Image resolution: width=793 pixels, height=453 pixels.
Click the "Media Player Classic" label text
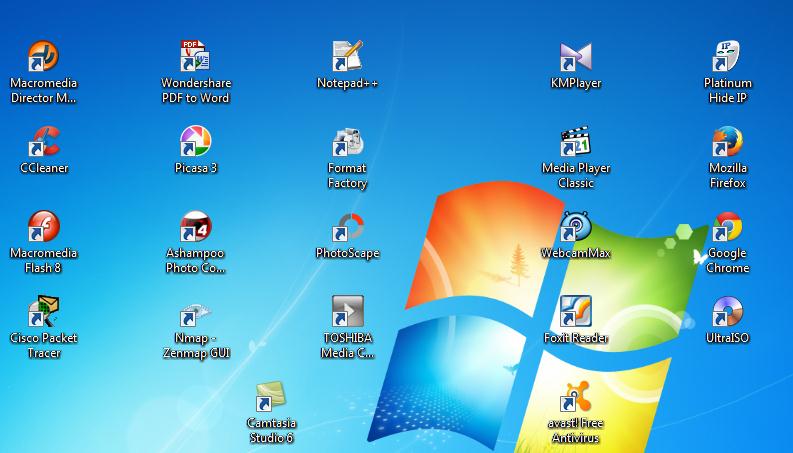coord(576,175)
